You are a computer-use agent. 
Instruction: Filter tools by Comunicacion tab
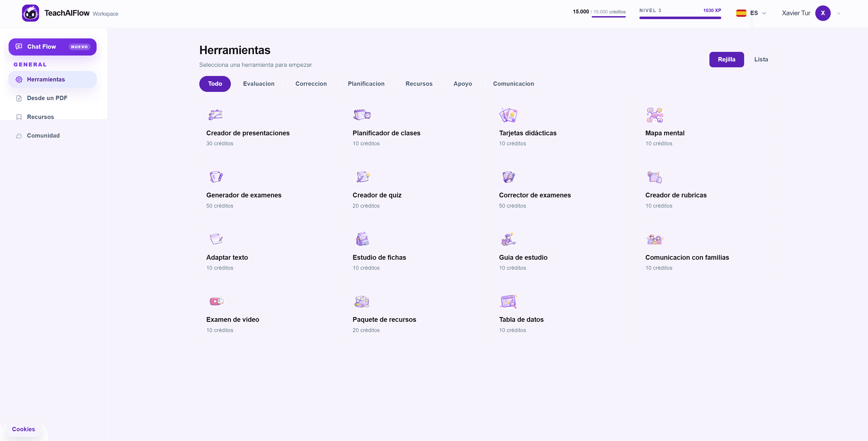514,84
